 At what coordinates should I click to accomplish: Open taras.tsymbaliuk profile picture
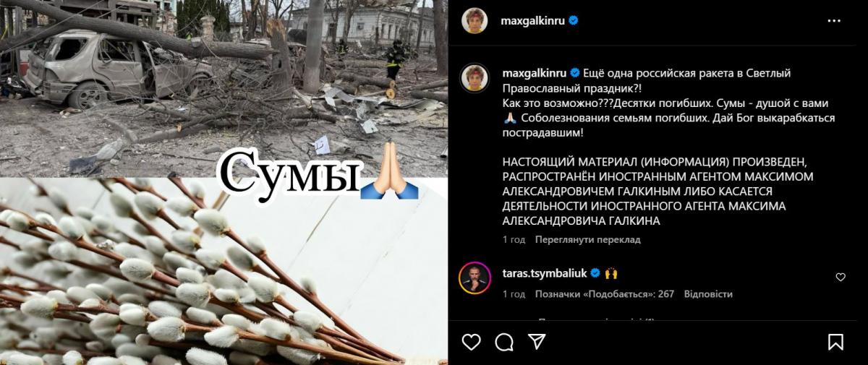tap(475, 277)
